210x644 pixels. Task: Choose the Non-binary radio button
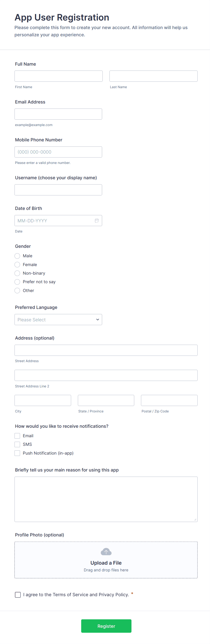point(17,273)
